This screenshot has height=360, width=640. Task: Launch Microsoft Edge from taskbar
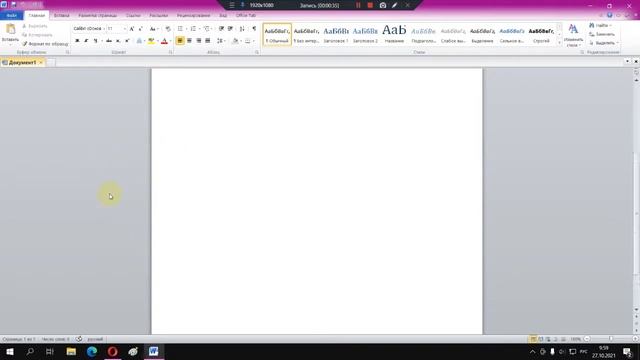coord(92,351)
